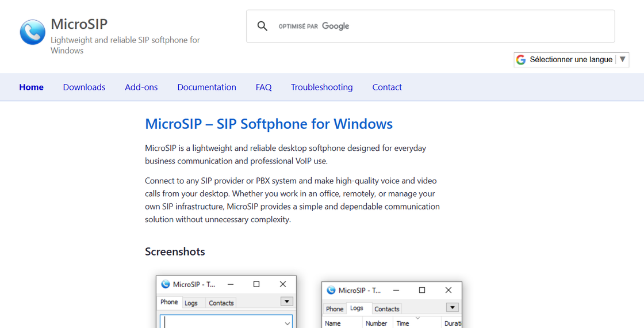Image resolution: width=644 pixels, height=328 pixels.
Task: Click the number combo box arrow in left screenshot
Action: click(x=287, y=323)
